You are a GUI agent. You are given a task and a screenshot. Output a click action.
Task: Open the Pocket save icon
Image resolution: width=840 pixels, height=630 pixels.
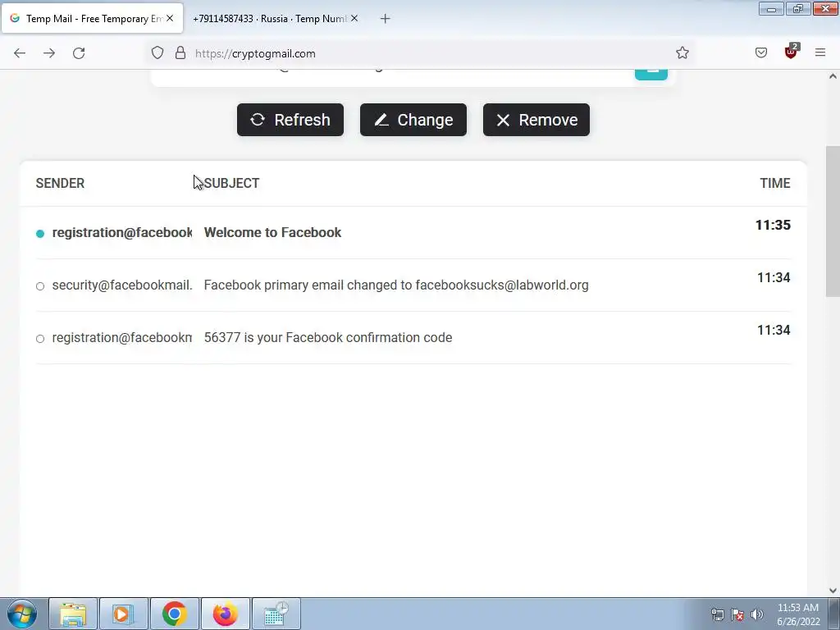761,52
